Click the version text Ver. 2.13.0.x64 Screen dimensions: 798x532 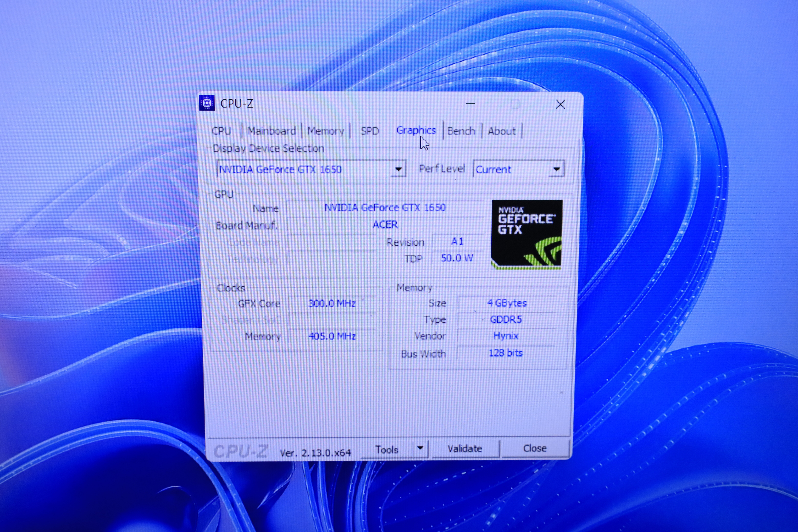315,453
